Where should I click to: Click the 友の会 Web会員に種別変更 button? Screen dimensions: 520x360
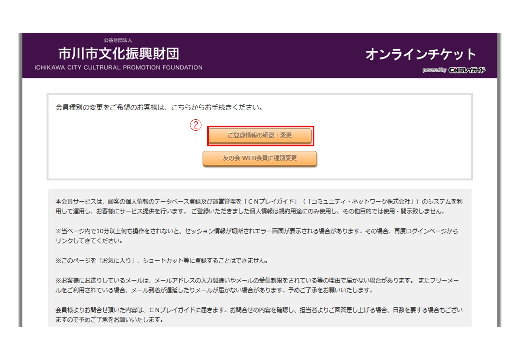point(260,158)
